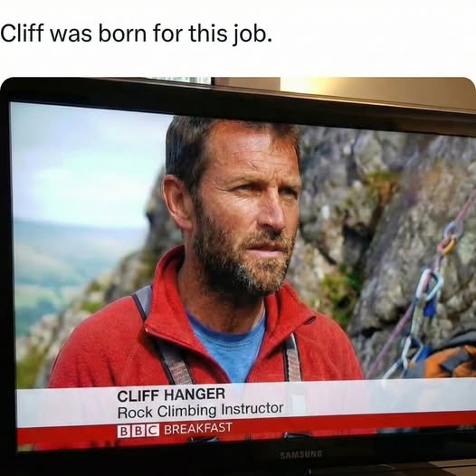Screen dimensions: 476x476
Task: Click the 'CLIFF HANGER' name caption
Action: [171, 395]
